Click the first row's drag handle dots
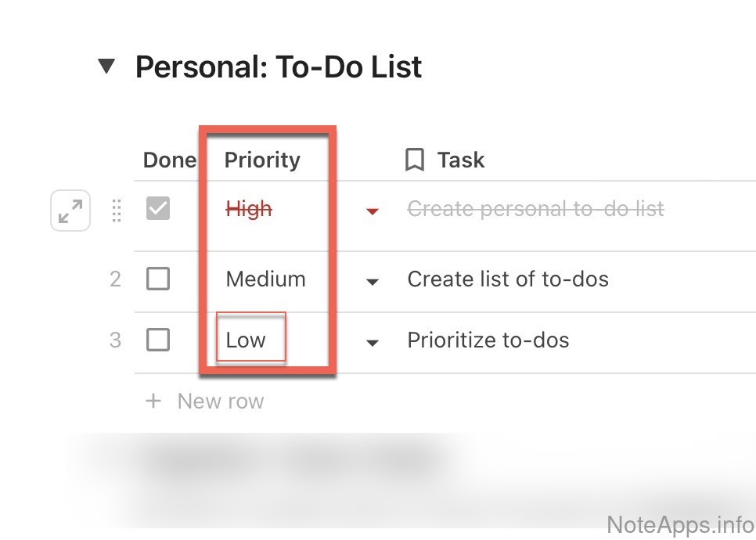Screen dimensions: 756x540 (x=116, y=210)
